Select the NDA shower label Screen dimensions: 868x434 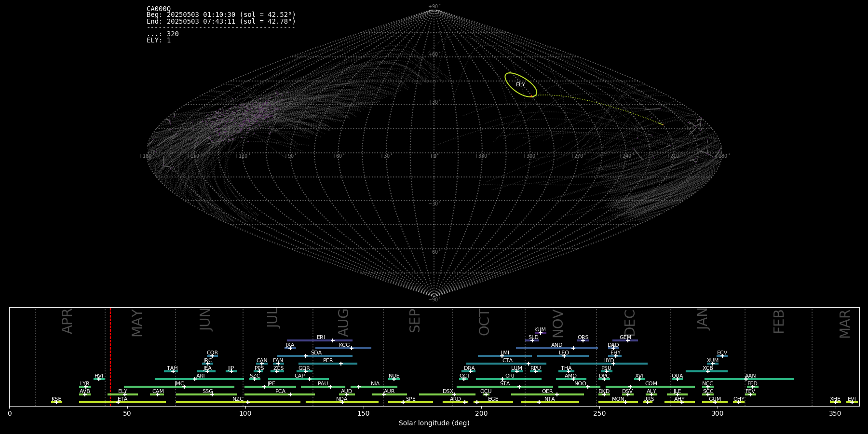(x=342, y=399)
